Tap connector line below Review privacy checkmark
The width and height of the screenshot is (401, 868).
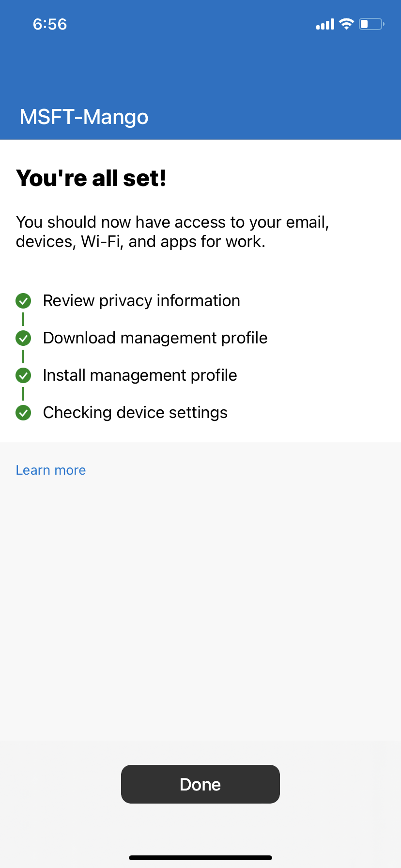pos(23,319)
